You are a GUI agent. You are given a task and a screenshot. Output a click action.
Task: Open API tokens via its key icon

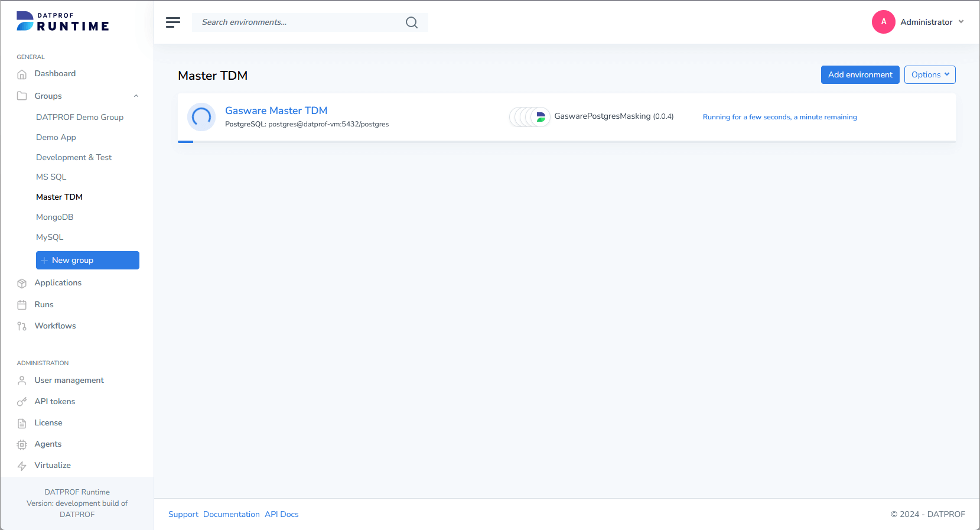pos(22,402)
